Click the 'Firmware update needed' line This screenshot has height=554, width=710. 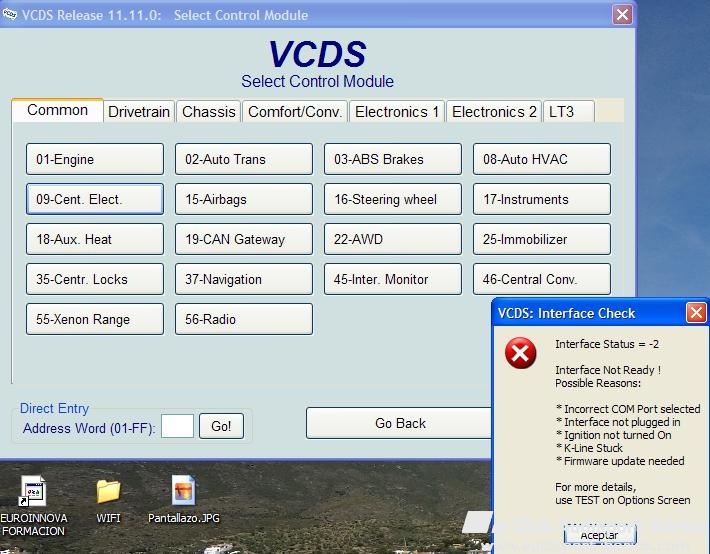click(620, 461)
